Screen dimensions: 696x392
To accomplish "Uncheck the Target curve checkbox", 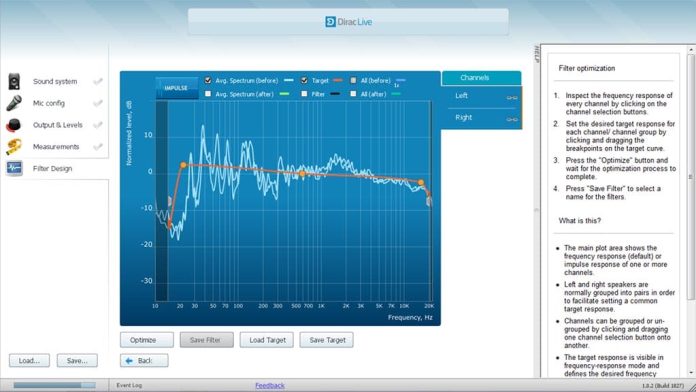I will tap(304, 80).
